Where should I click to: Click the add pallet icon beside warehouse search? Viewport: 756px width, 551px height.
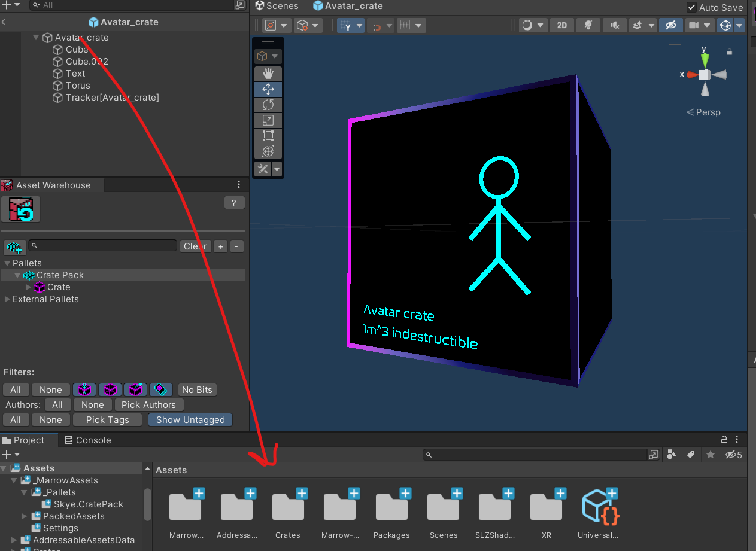(15, 246)
